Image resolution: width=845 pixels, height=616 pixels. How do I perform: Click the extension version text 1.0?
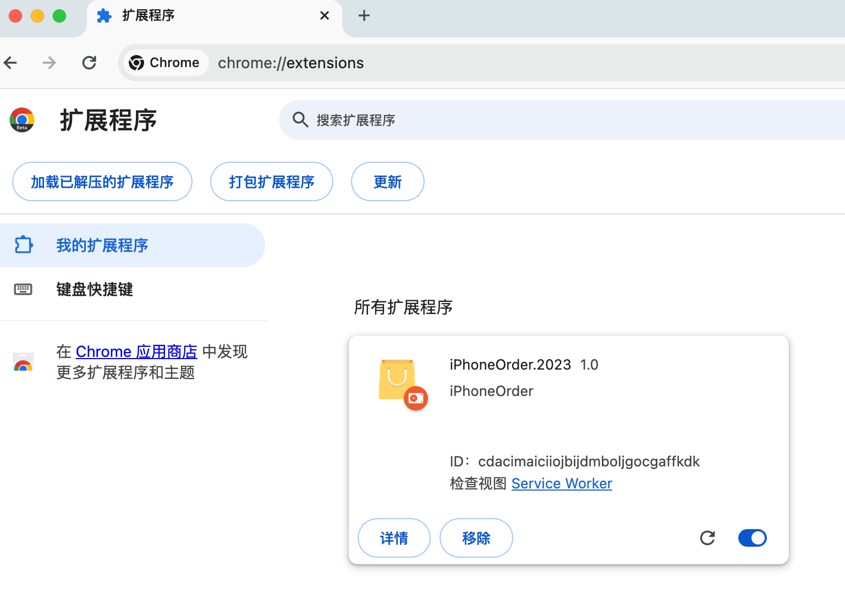pyautogui.click(x=589, y=365)
